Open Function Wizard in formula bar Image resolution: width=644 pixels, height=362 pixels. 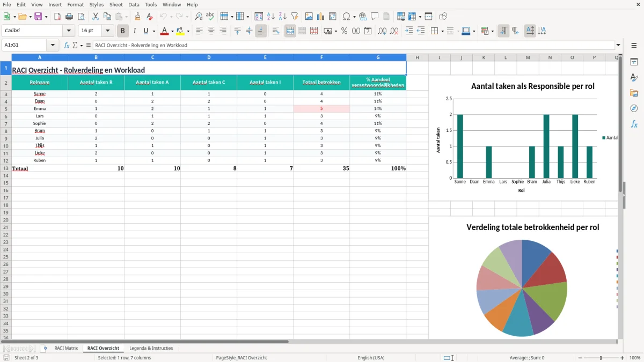click(x=67, y=45)
